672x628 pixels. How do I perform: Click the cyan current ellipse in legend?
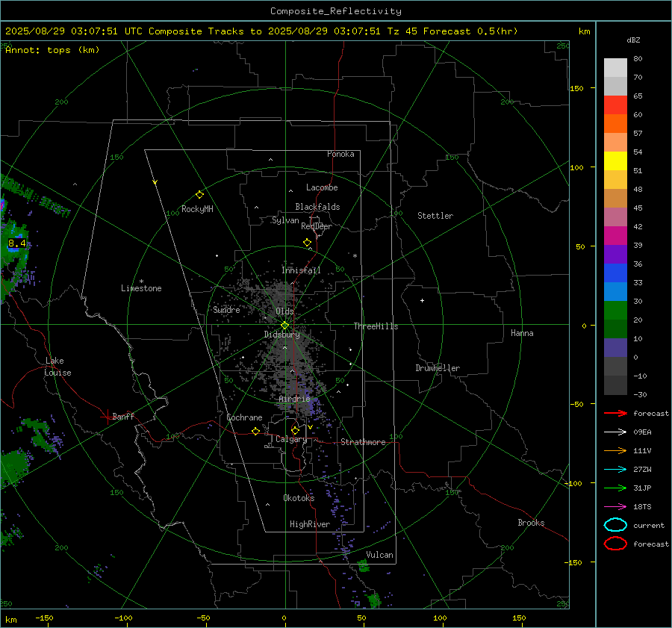click(x=615, y=525)
